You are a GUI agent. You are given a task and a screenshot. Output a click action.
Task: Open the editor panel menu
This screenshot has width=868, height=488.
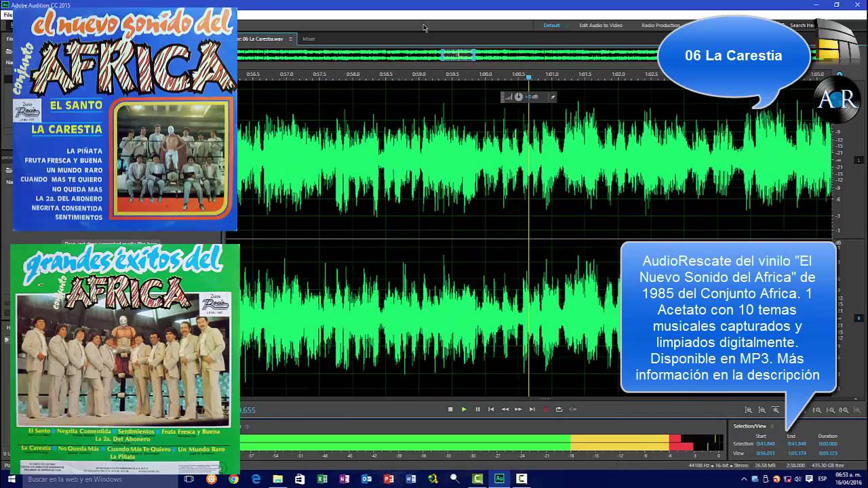tap(290, 39)
